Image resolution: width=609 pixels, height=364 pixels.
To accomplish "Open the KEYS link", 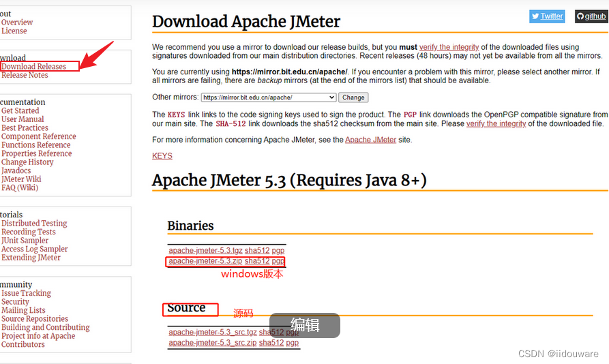I will pyautogui.click(x=162, y=155).
